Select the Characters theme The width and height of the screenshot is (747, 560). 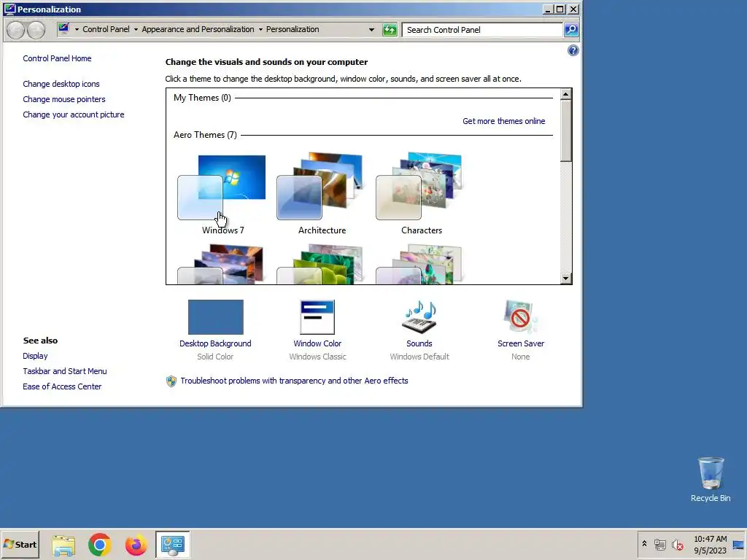(421, 194)
